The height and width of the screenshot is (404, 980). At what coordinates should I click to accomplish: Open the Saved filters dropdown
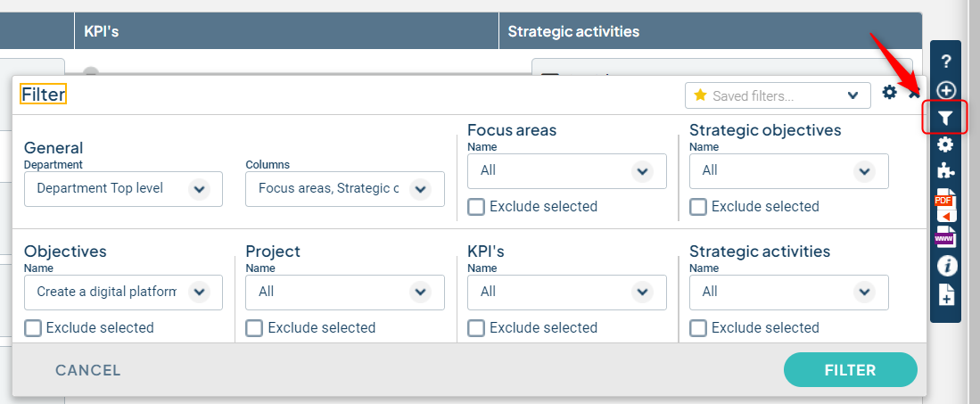(778, 95)
